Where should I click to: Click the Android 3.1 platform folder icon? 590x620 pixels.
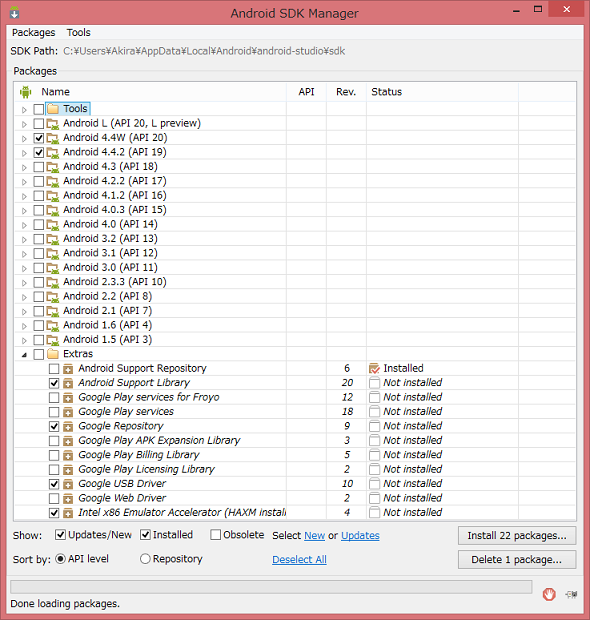(53, 253)
